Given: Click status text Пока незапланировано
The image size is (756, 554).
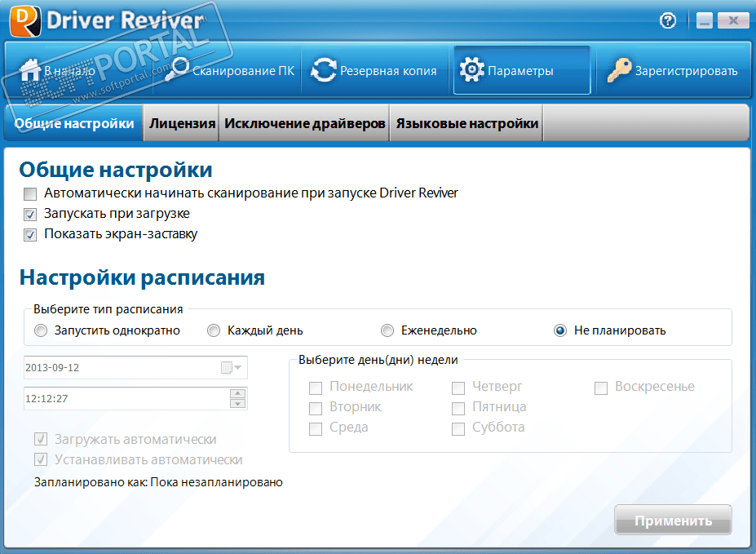Looking at the screenshot, I should (216, 482).
